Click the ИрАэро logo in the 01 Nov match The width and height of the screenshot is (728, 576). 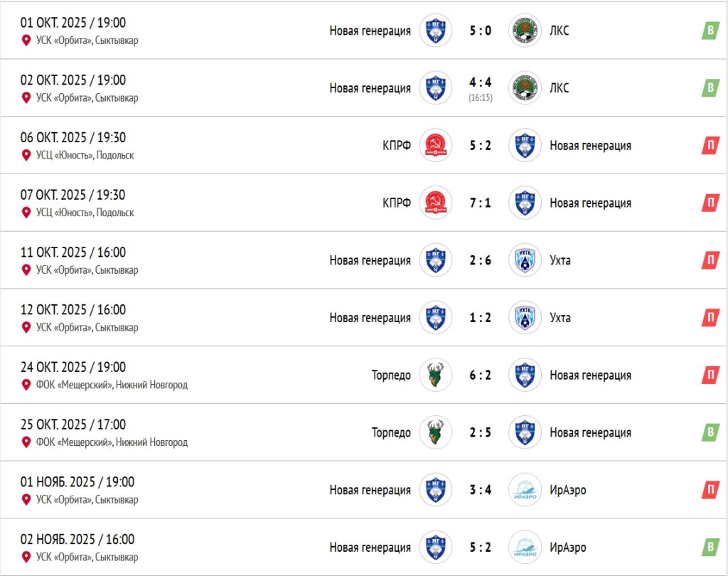coord(525,490)
